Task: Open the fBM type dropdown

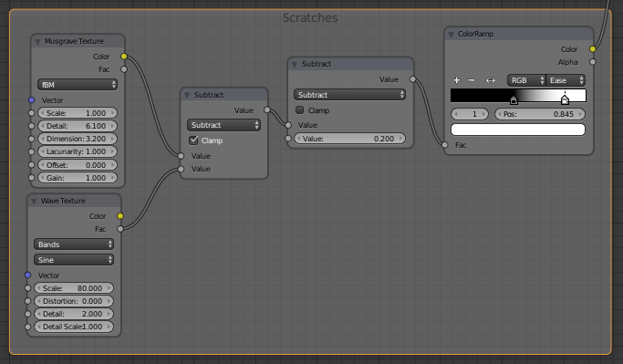Action: click(78, 85)
